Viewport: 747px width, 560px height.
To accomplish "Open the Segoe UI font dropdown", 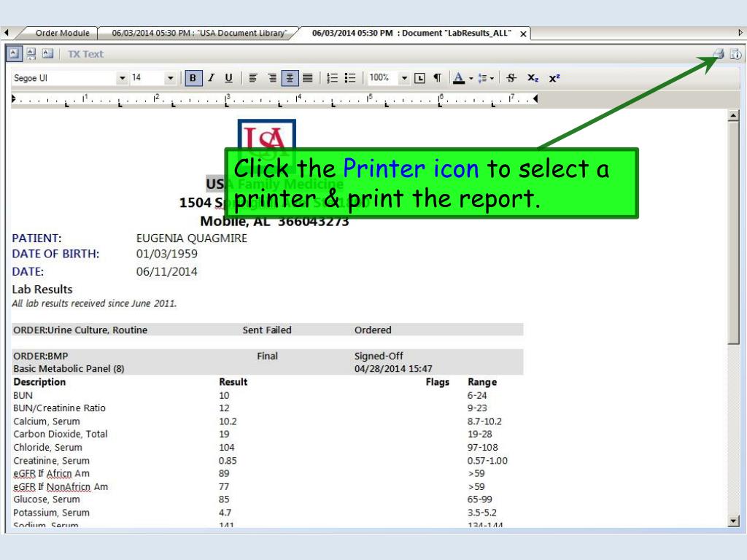I will click(x=123, y=77).
